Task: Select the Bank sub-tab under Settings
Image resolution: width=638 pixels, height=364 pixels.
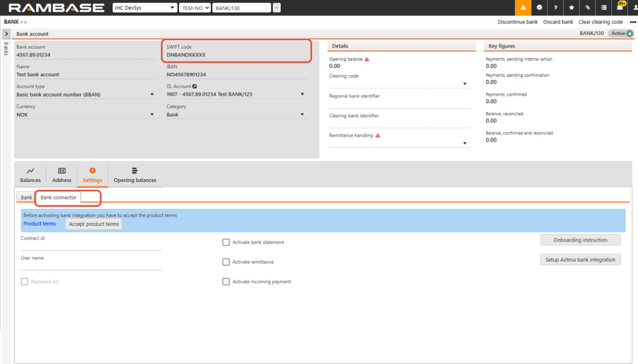Action: [26, 198]
